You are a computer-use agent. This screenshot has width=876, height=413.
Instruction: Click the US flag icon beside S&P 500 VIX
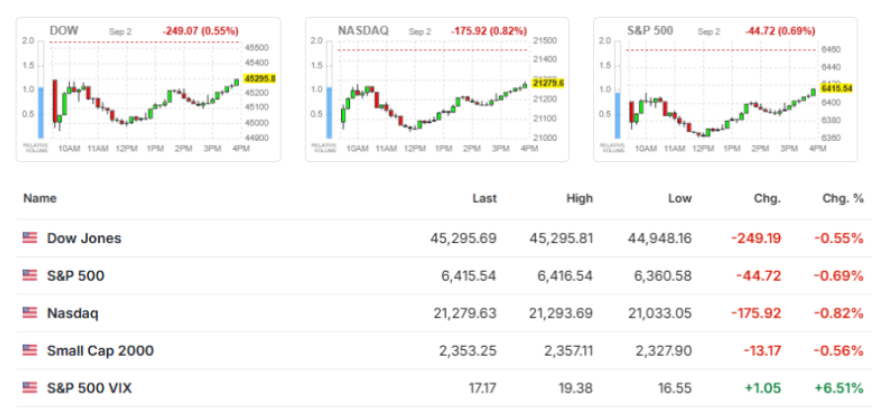[x=30, y=388]
